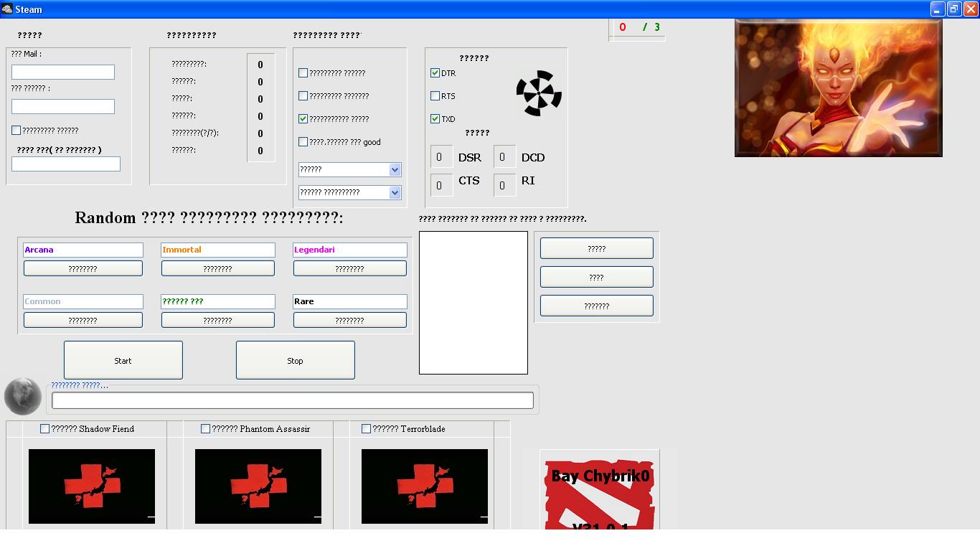Click the long status field beside the globe
This screenshot has width=980, height=551.
click(293, 400)
